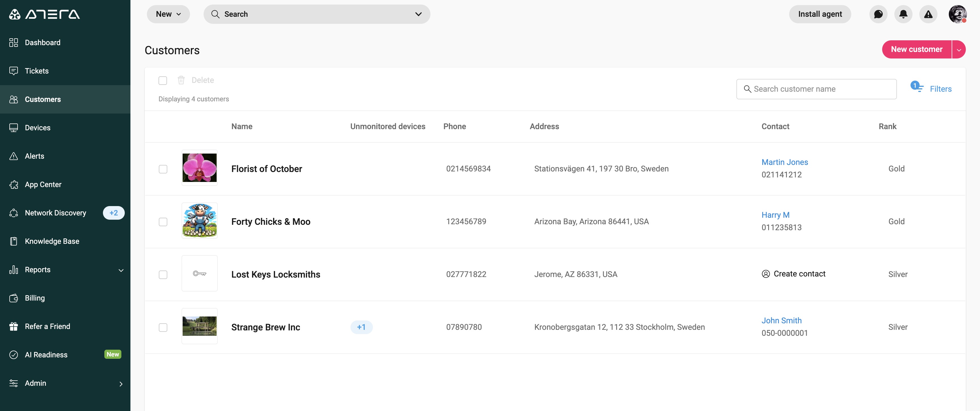Open the notifications bell icon
Screen dimensions: 980x411
[903, 14]
